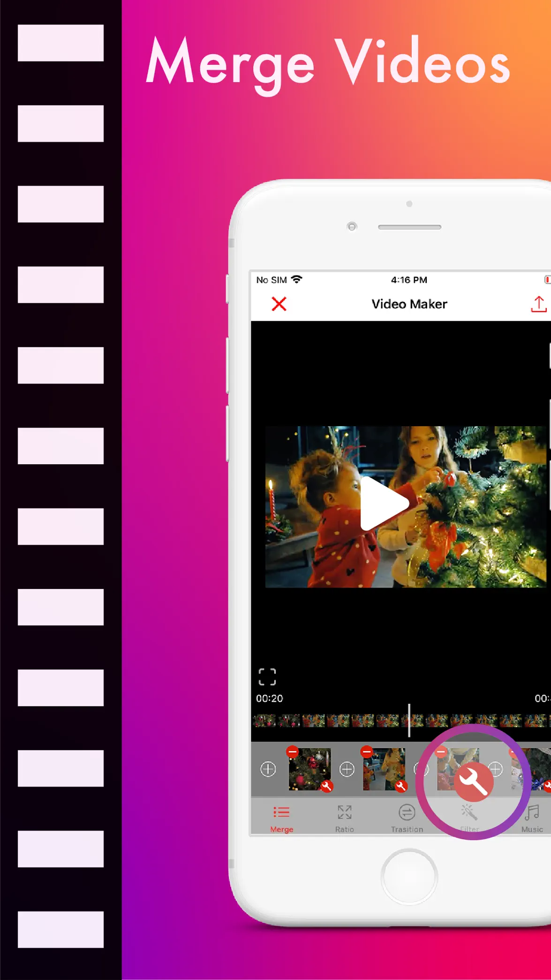Play the Christmas video preview
The height and width of the screenshot is (980, 551).
tap(384, 504)
